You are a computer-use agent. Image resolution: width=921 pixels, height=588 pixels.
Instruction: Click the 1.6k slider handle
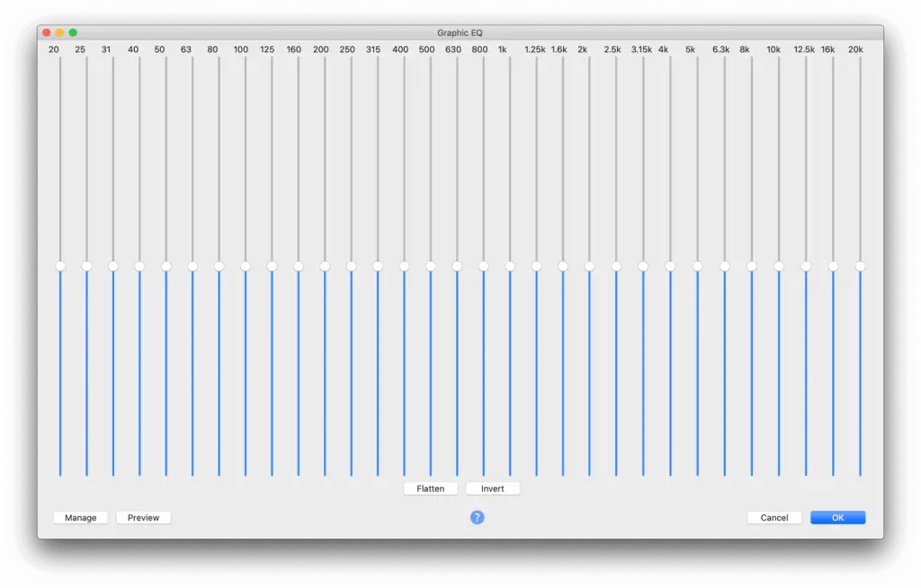tap(563, 267)
